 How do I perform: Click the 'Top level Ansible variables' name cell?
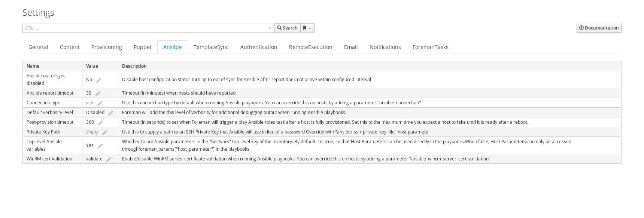click(52, 145)
